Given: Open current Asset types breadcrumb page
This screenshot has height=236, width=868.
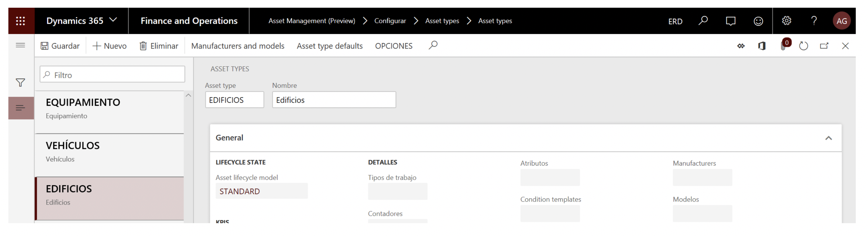Looking at the screenshot, I should tap(495, 21).
